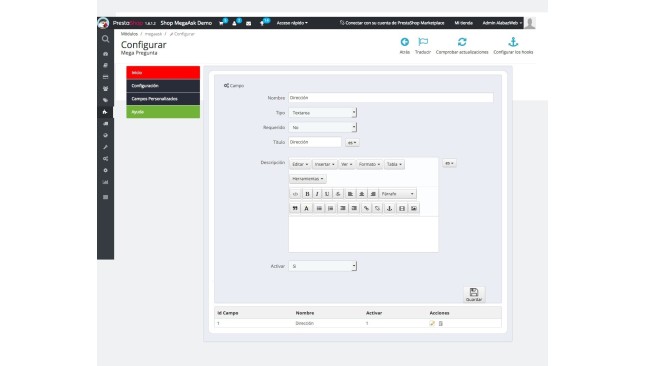Open the Insertar editor menu
The width and height of the screenshot is (646, 366).
[325, 164]
